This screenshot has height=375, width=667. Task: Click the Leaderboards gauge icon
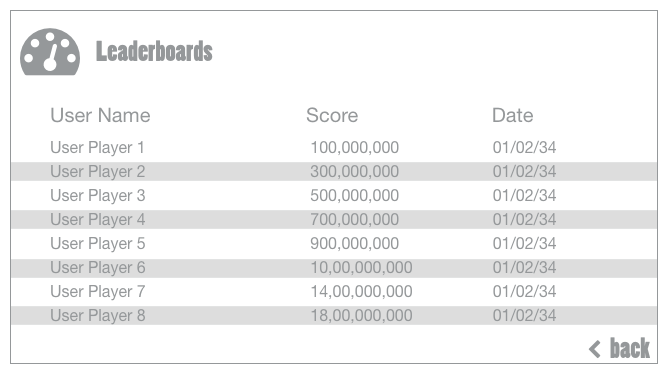coord(50,52)
